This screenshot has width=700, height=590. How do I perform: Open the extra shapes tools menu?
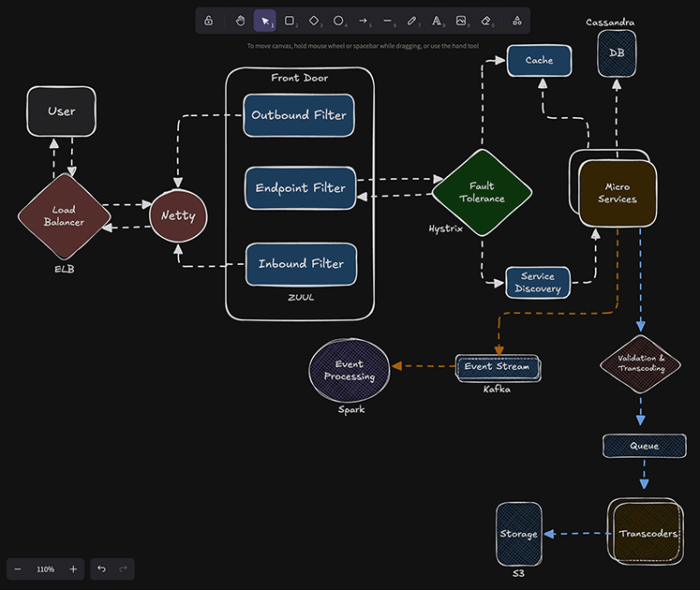point(517,21)
